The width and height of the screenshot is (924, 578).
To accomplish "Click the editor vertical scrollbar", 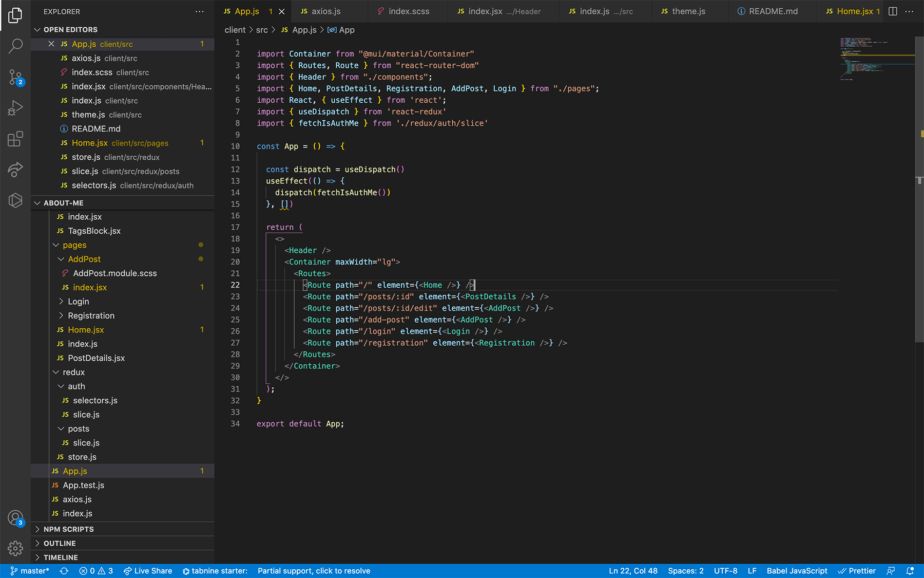I will [919, 188].
